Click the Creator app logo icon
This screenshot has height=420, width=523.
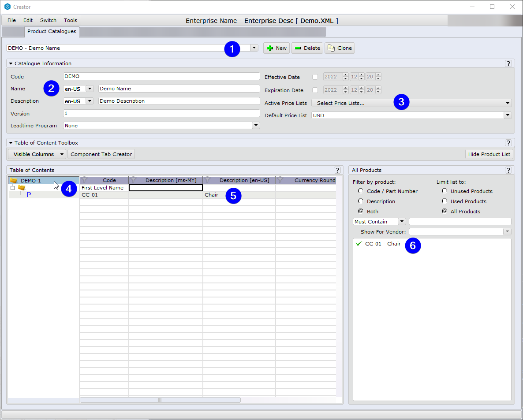(x=7, y=7)
